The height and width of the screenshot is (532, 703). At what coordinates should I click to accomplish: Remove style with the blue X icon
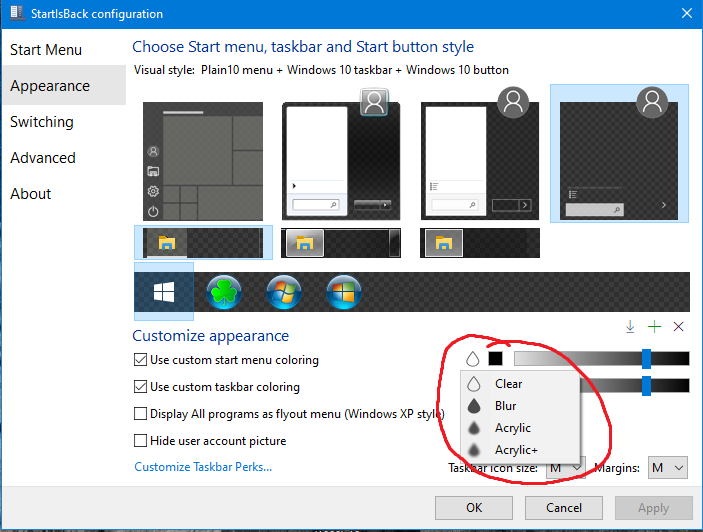click(x=678, y=327)
